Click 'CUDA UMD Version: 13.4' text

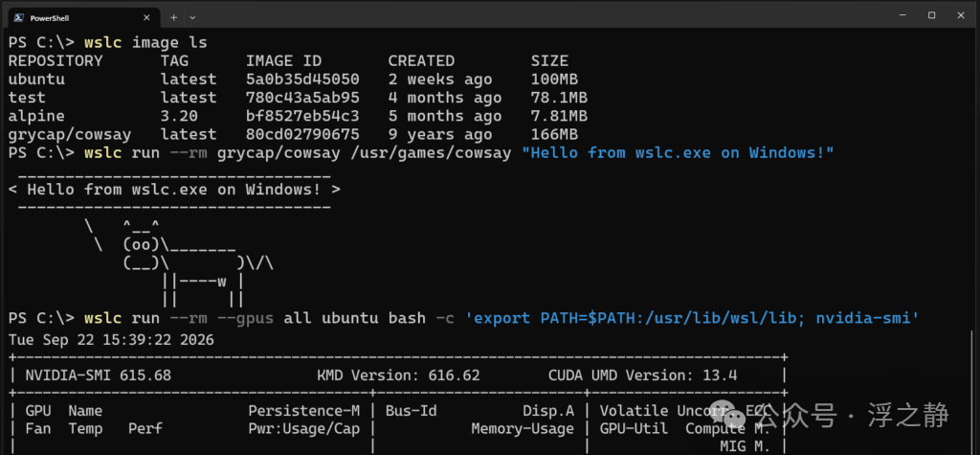click(642, 375)
